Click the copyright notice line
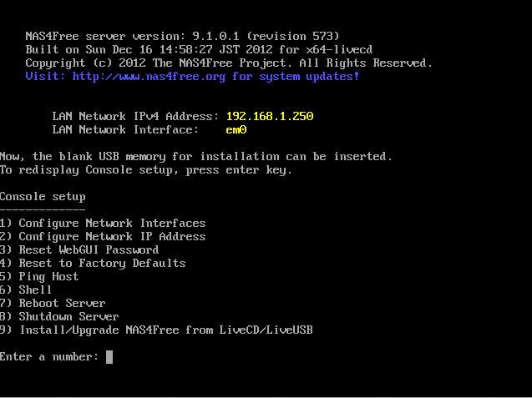 coord(229,63)
